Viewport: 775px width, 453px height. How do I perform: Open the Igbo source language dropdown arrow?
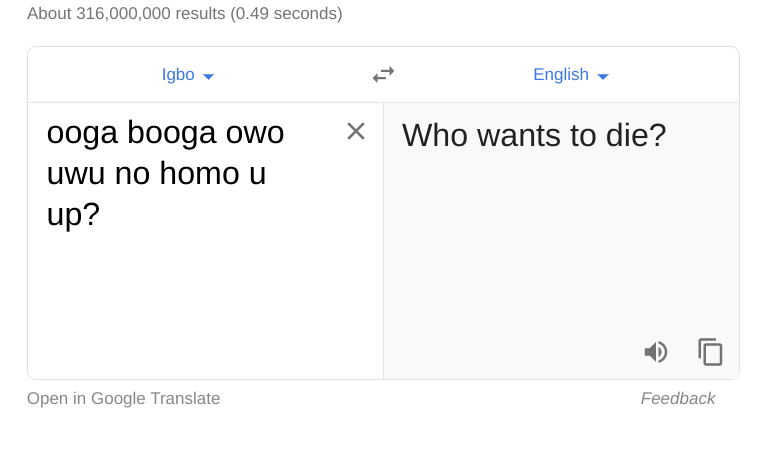[208, 76]
